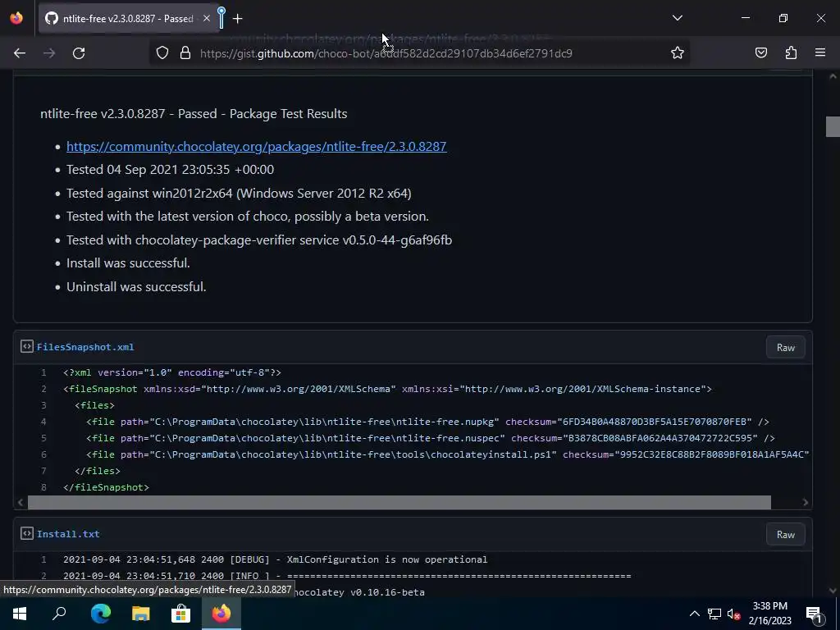The height and width of the screenshot is (630, 840).
Task: Click the 'Tested 04 Sep 2021 23:05:35 +00:00' text
Action: pyautogui.click(x=170, y=169)
